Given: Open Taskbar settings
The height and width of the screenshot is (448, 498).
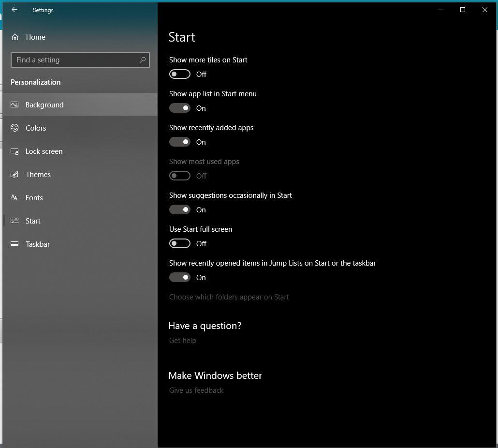Looking at the screenshot, I should [80, 244].
